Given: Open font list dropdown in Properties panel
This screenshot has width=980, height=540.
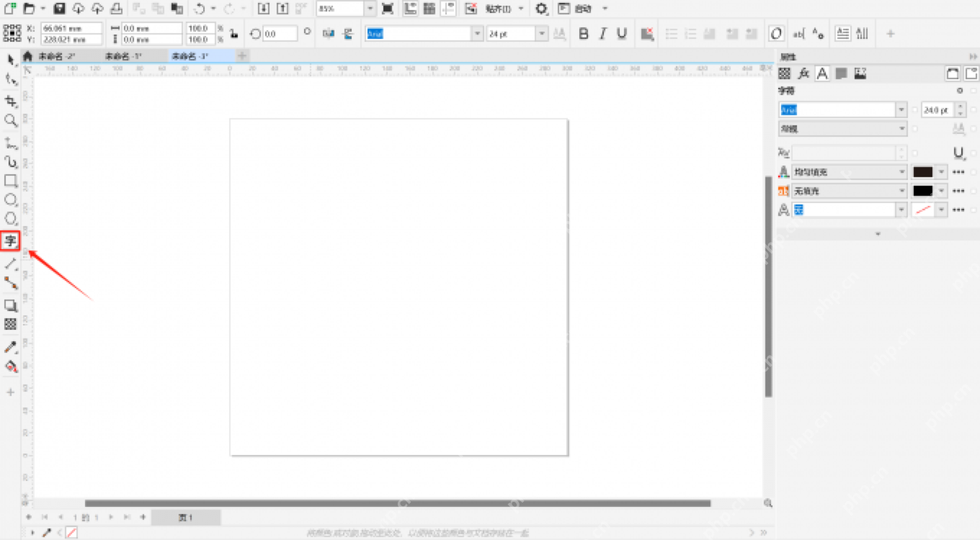Looking at the screenshot, I should (901, 109).
